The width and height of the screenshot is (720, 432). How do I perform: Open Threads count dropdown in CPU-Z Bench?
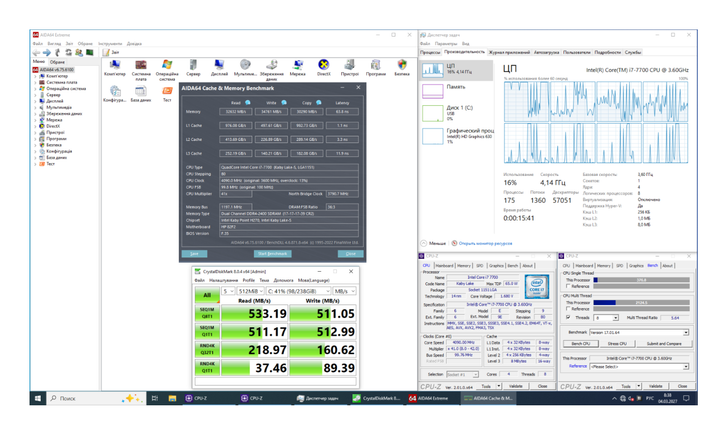click(x=607, y=318)
